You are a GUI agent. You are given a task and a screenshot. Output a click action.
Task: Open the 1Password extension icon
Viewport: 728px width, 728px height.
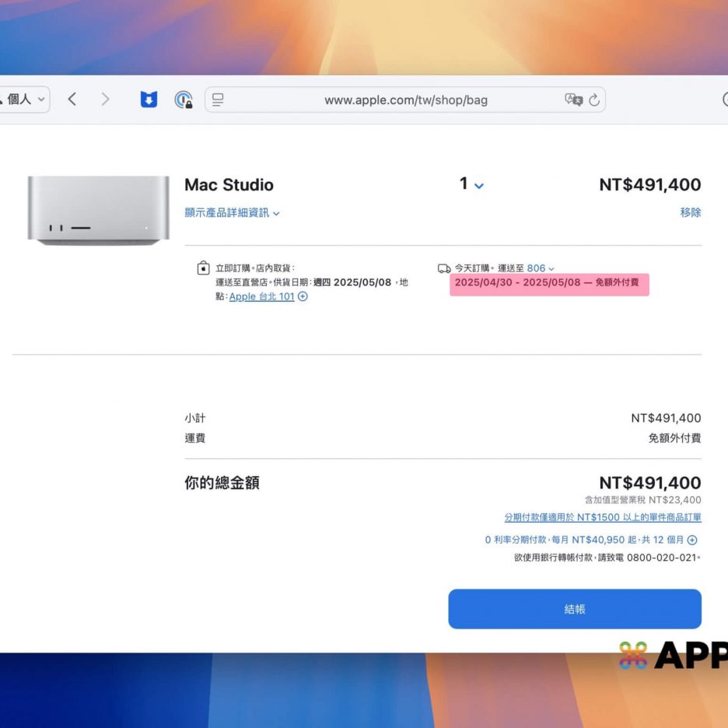[x=184, y=100]
